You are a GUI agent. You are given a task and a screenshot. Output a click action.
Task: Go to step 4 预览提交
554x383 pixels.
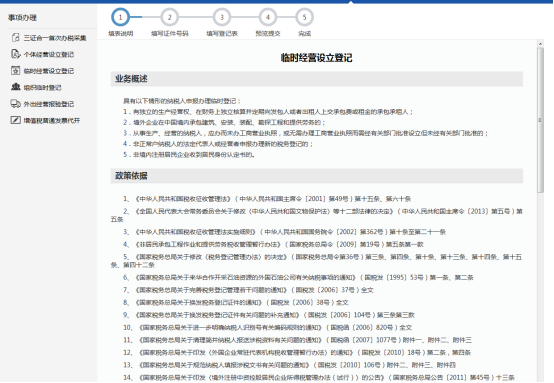tap(267, 17)
